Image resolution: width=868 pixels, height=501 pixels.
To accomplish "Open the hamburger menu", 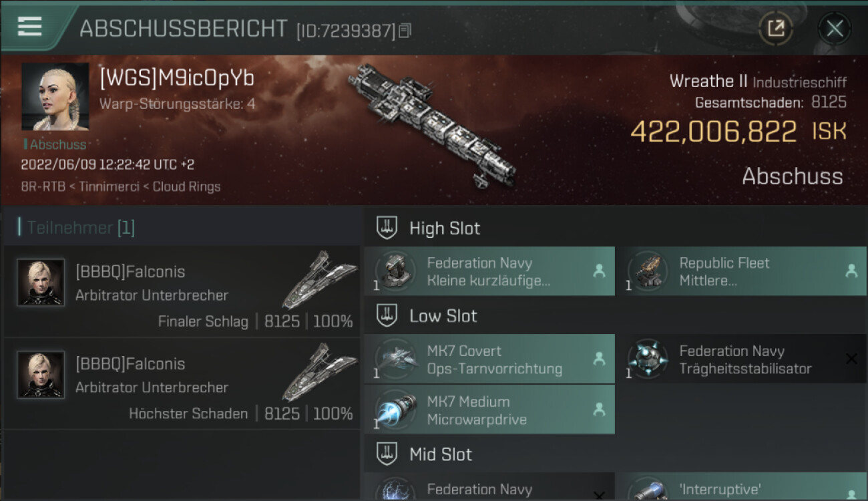I will 30,26.
